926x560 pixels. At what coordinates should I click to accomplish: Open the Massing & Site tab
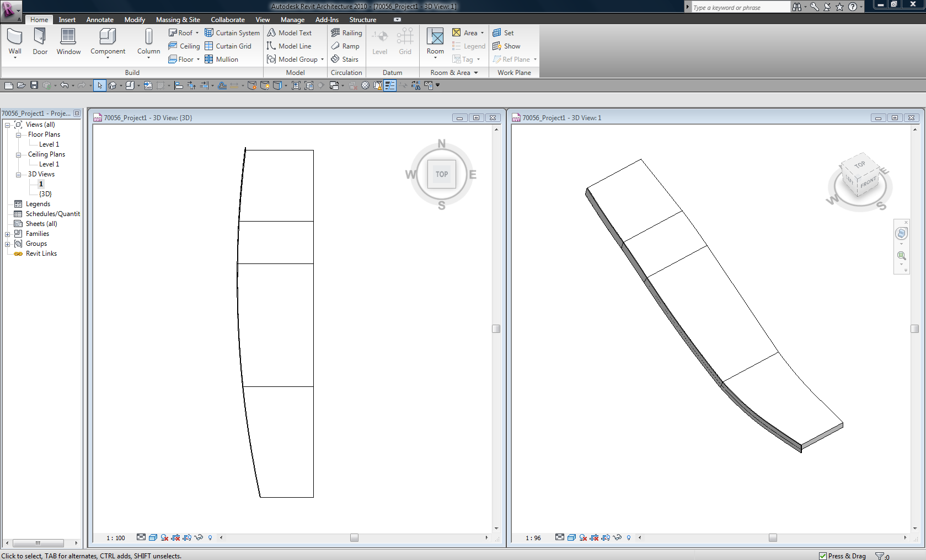pos(178,20)
